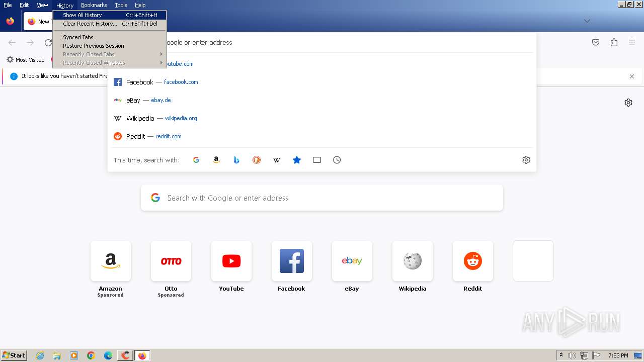Expand Recently Closed Windows submenu
Viewport: 644px width, 362px height.
pyautogui.click(x=110, y=63)
